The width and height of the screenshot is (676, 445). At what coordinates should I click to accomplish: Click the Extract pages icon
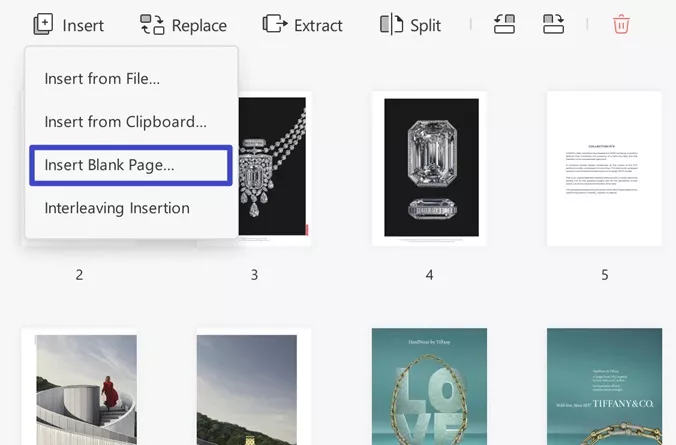pyautogui.click(x=275, y=25)
